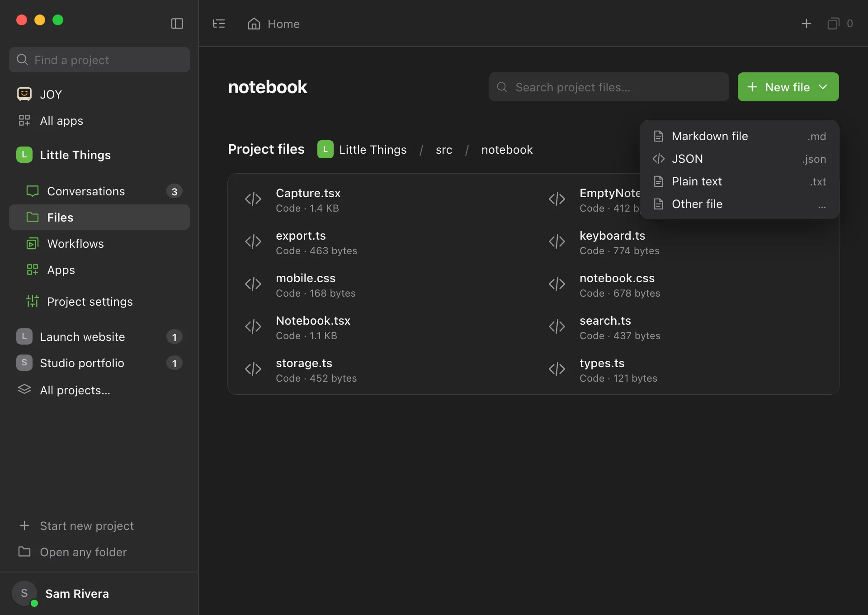The height and width of the screenshot is (615, 868).
Task: Choose Other file from the menu
Action: coord(740,204)
